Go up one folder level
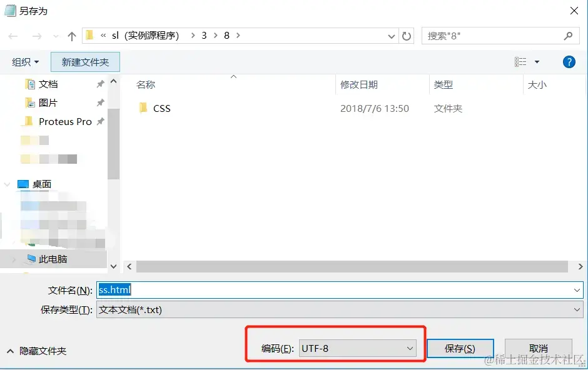Image resolution: width=588 pixels, height=370 pixels. pos(72,36)
